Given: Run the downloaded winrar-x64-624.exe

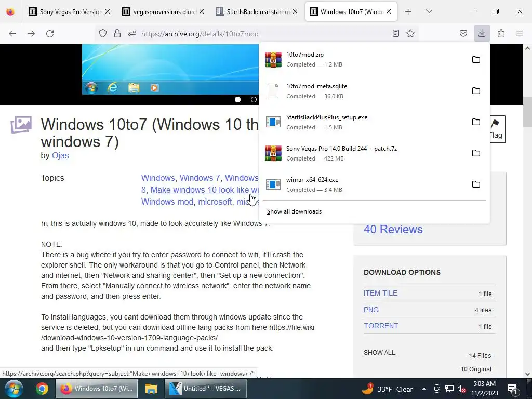Looking at the screenshot, I should pyautogui.click(x=363, y=184).
